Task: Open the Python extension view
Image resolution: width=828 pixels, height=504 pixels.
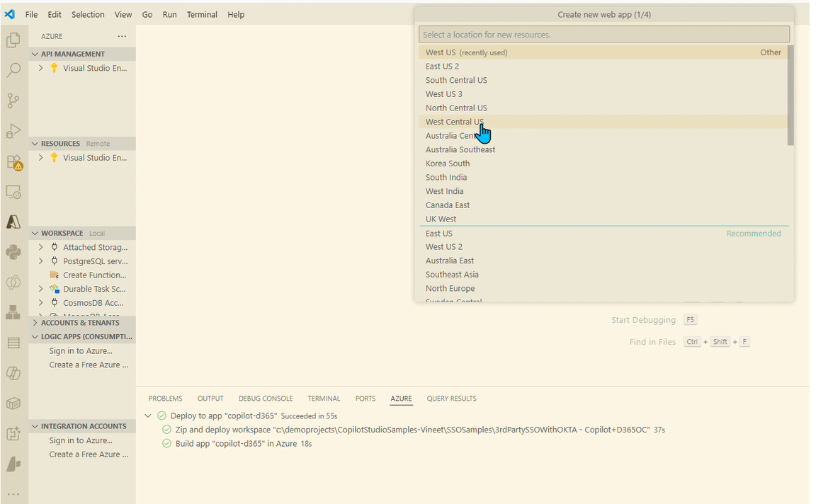Action: point(14,252)
